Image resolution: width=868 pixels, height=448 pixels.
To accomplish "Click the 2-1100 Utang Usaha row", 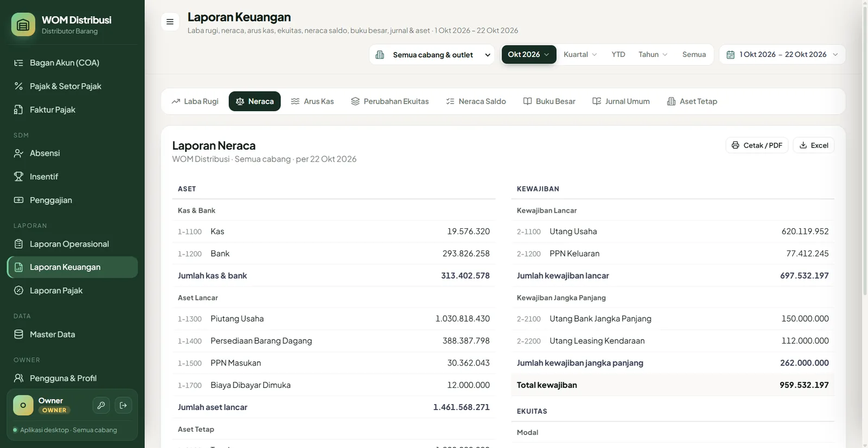I will pos(673,232).
